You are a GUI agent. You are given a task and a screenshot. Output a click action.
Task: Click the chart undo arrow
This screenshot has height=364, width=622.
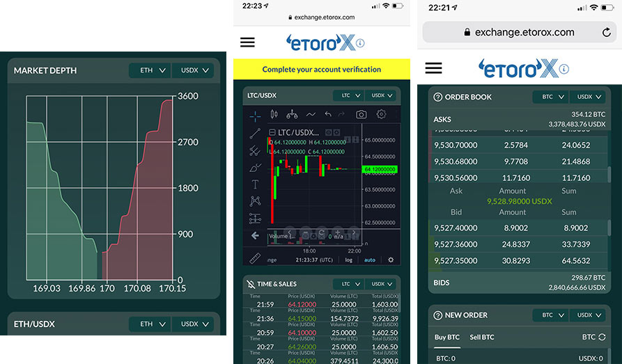point(328,115)
